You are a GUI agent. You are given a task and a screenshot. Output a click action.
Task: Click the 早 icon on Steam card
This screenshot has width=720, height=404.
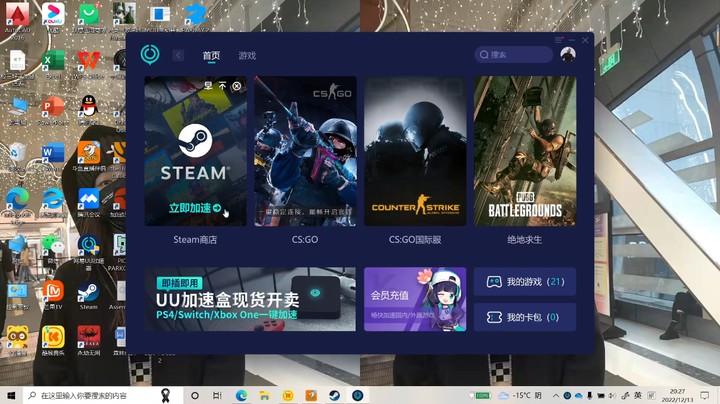pyautogui.click(x=208, y=86)
